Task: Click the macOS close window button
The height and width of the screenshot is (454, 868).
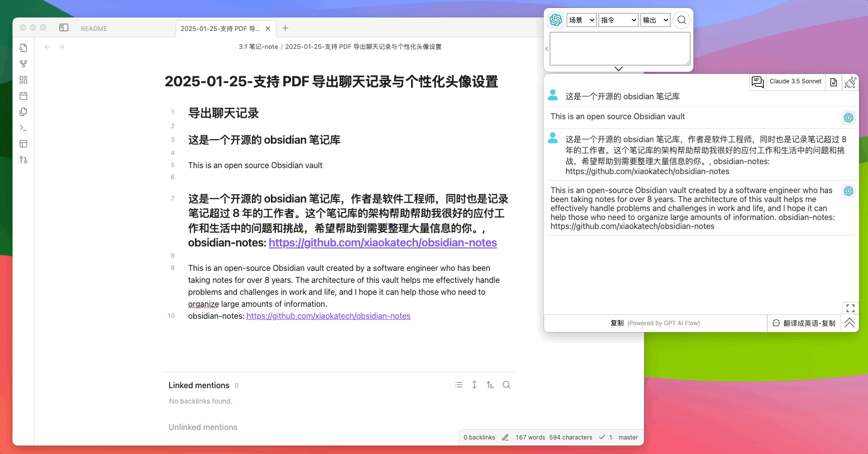Action: tap(23, 27)
